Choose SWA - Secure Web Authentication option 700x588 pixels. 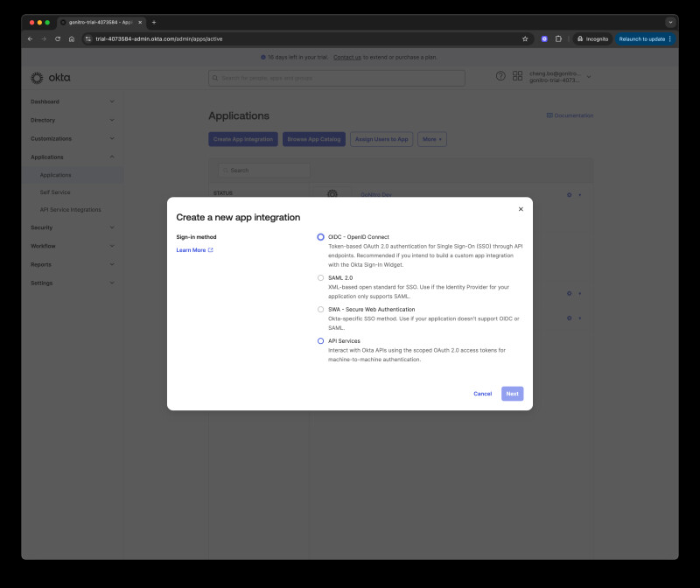[320, 310]
